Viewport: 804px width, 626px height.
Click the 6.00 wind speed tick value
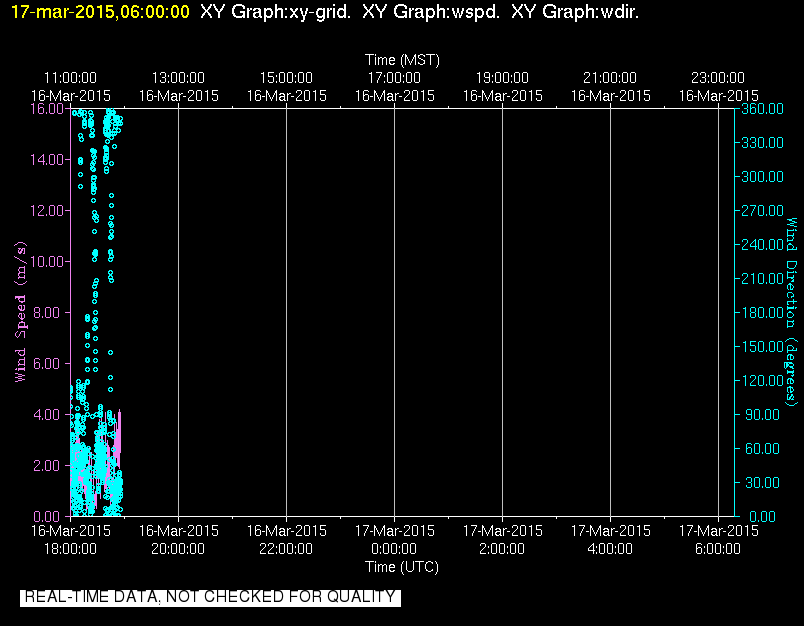pyautogui.click(x=47, y=364)
